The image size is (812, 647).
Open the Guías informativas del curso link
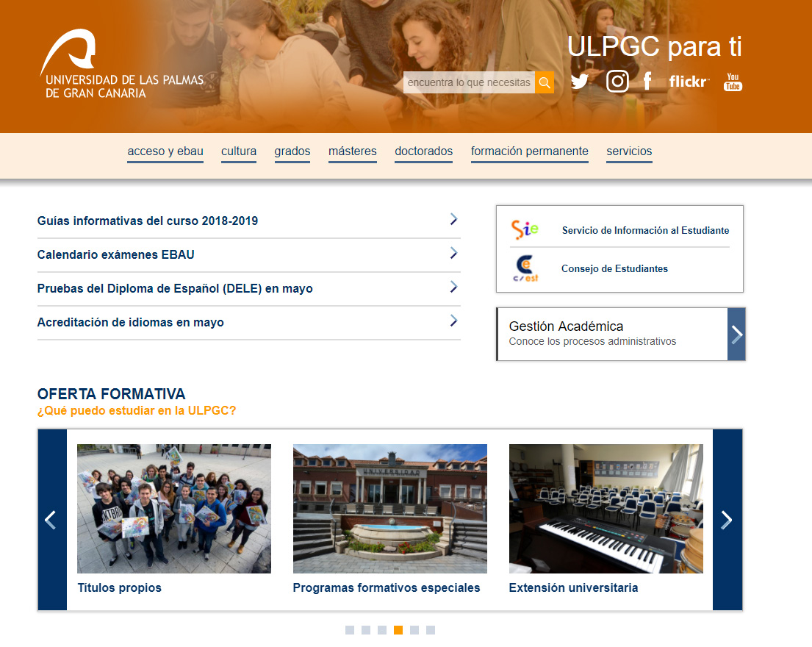coord(147,220)
